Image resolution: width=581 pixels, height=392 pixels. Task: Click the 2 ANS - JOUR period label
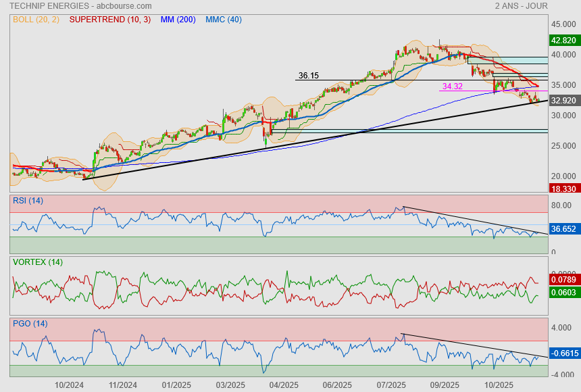521,6
